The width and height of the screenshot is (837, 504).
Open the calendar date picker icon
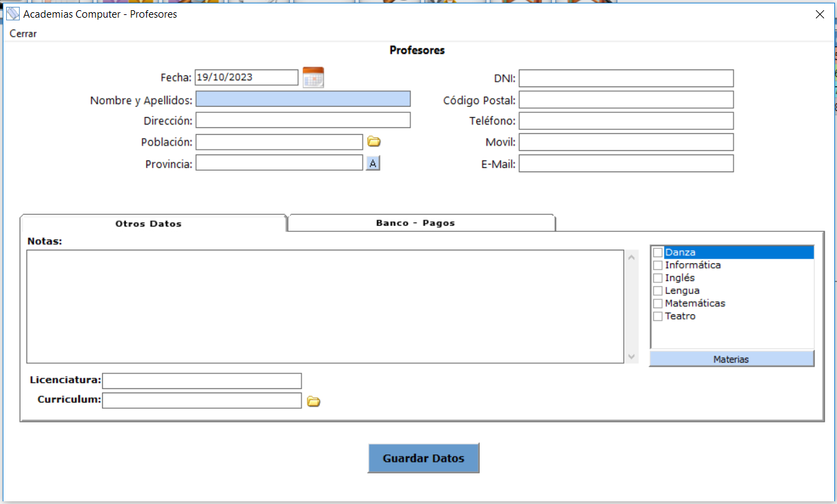[313, 78]
